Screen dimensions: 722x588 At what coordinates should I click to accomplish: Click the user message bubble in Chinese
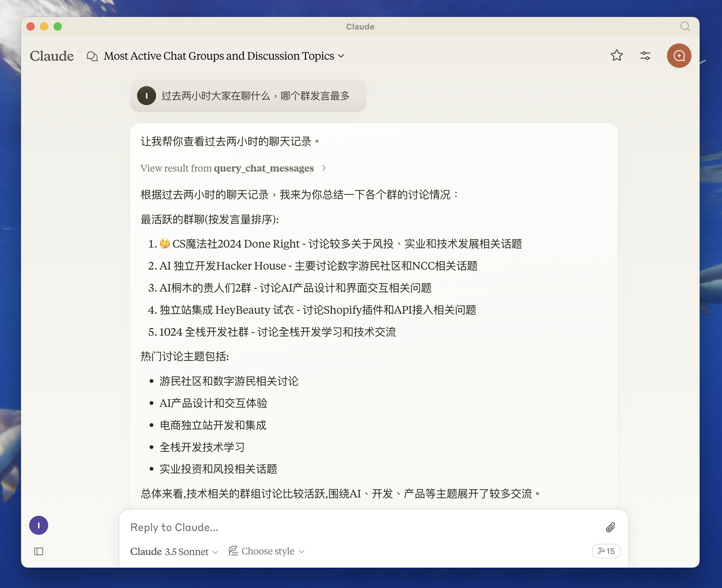[255, 96]
